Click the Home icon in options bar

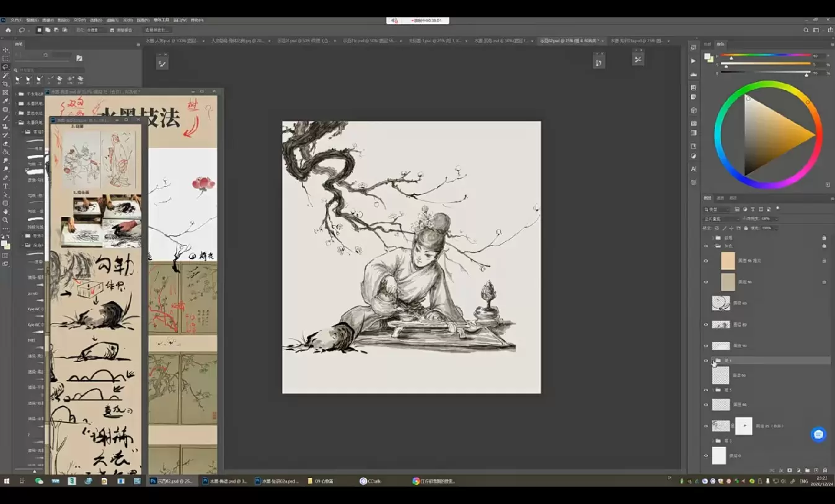[8, 30]
